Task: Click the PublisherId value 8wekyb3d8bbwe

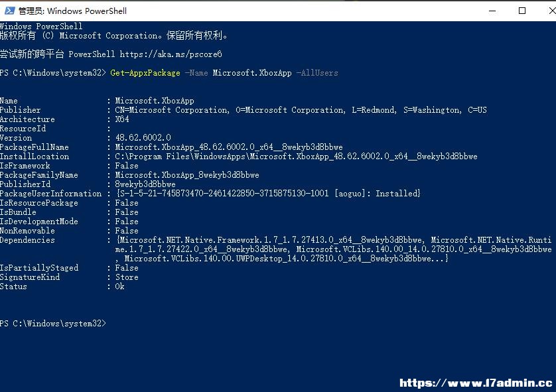Action: point(145,184)
